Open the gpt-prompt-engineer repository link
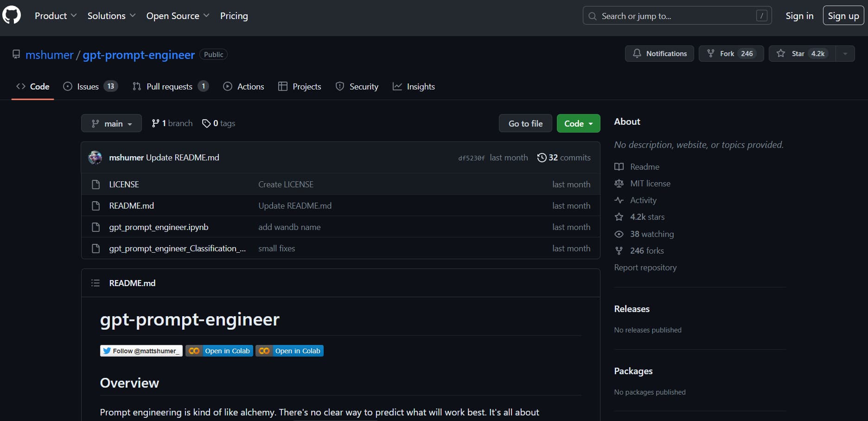Image resolution: width=868 pixels, height=421 pixels. click(139, 55)
